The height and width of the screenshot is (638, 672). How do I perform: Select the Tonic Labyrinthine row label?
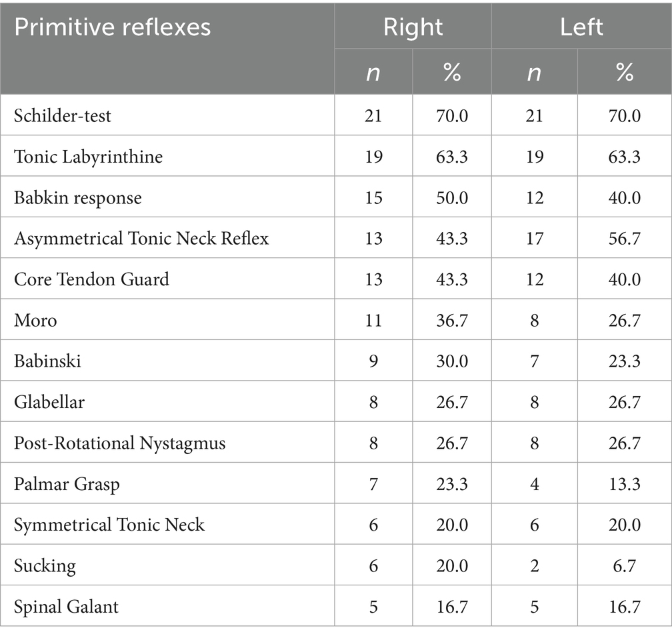[x=88, y=157]
